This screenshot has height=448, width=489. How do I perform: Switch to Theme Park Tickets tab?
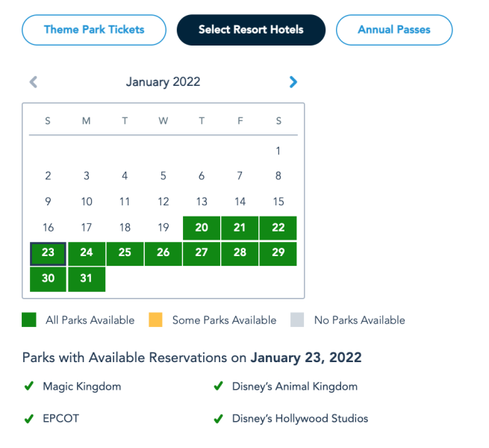tap(94, 31)
